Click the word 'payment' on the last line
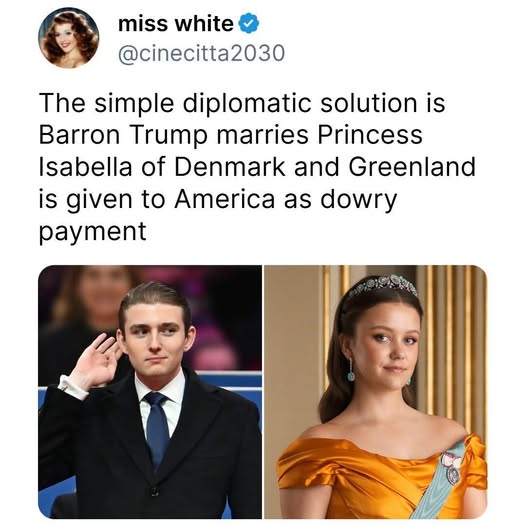The image size is (526, 526). (x=93, y=232)
